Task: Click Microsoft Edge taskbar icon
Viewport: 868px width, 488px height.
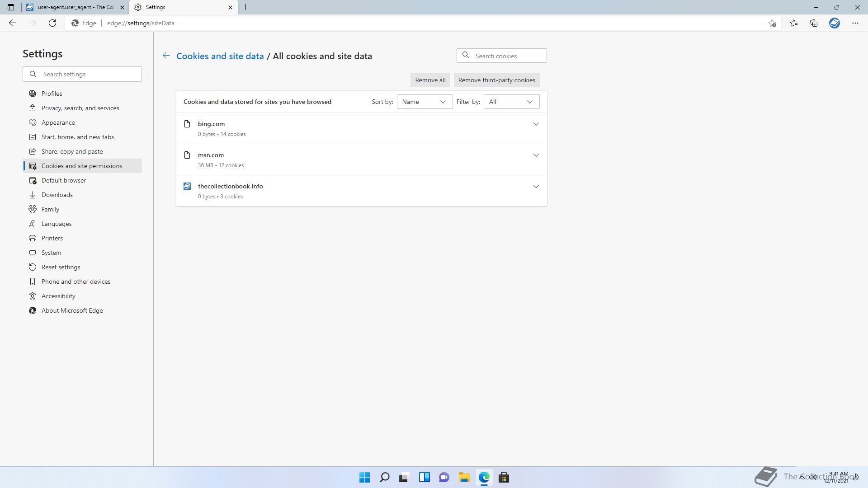Action: click(x=484, y=477)
